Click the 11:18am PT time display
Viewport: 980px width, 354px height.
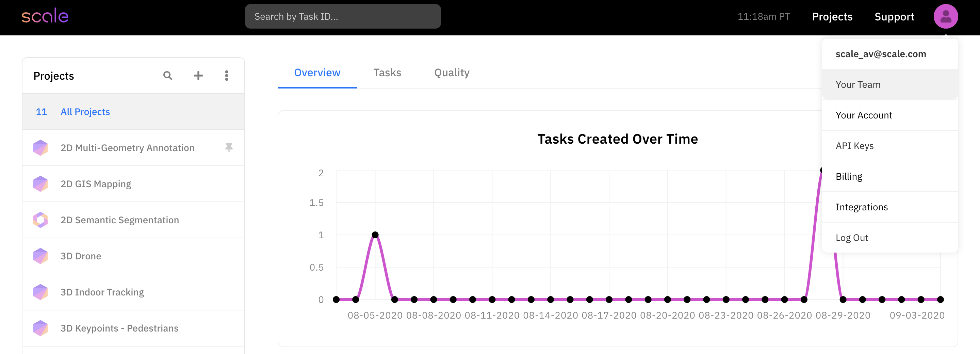click(764, 17)
